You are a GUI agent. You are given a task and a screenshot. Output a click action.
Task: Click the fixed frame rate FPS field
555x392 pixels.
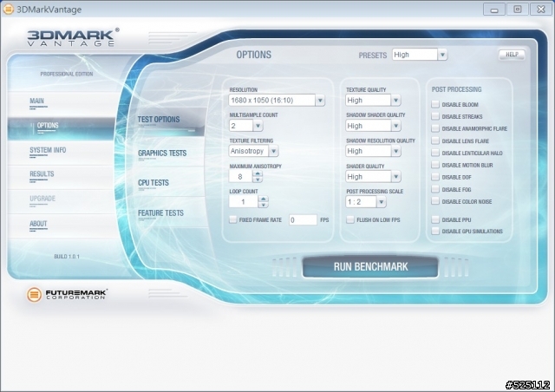coord(303,220)
